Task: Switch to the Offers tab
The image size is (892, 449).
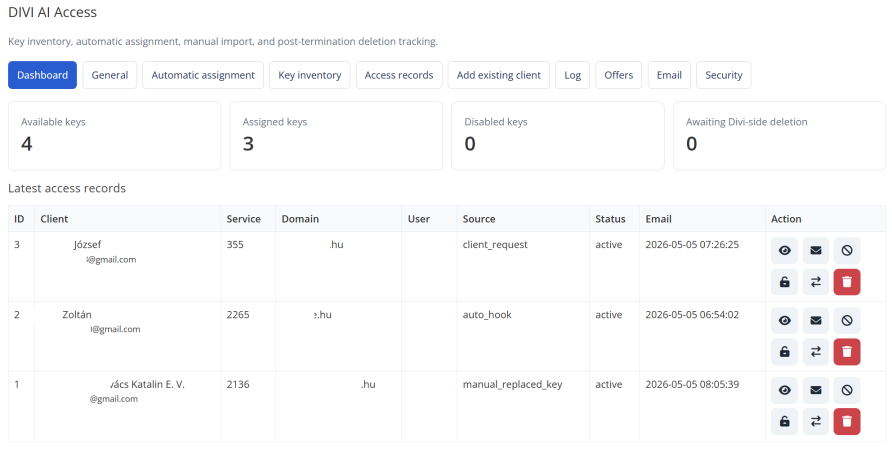Action: 618,75
